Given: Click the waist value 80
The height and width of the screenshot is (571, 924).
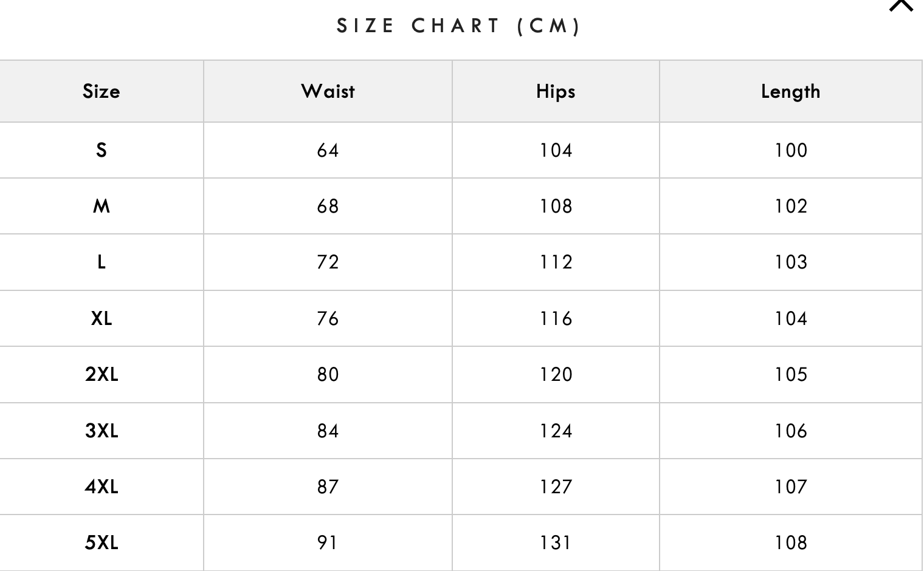Looking at the screenshot, I should (328, 374).
